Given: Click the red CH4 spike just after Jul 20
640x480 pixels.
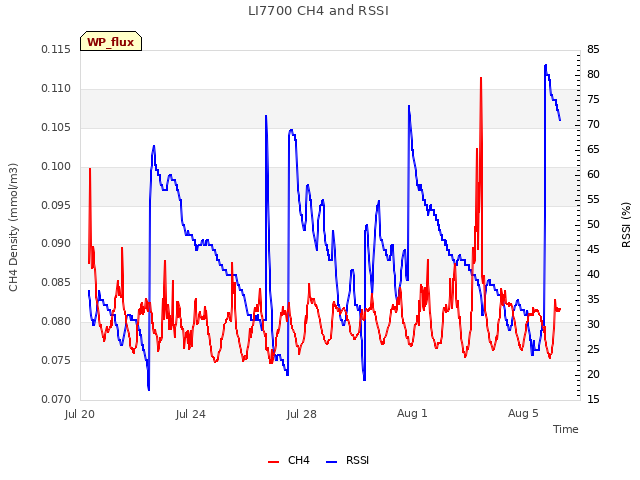Looking at the screenshot, I should [x=90, y=169].
